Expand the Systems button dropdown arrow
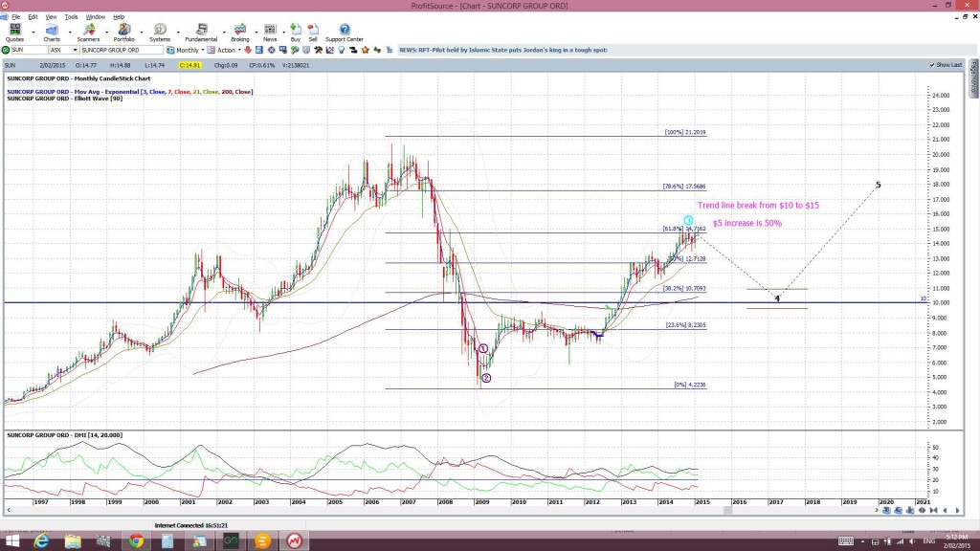 point(178,33)
